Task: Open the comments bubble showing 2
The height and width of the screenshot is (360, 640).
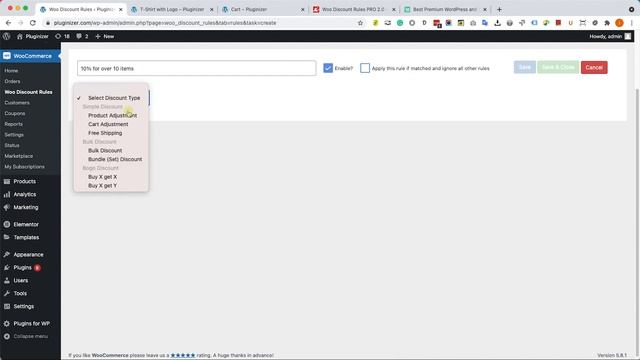Action: (82, 36)
